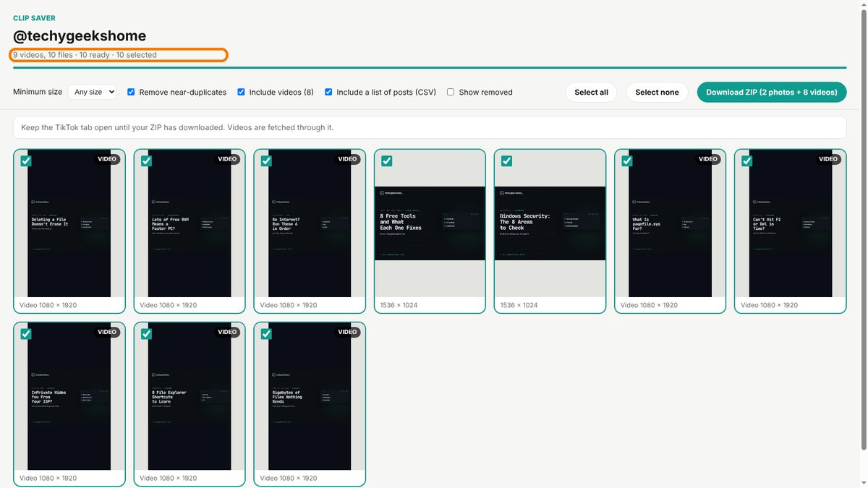Click '1536 × 1024' under '8 Free Tools'

(x=399, y=305)
